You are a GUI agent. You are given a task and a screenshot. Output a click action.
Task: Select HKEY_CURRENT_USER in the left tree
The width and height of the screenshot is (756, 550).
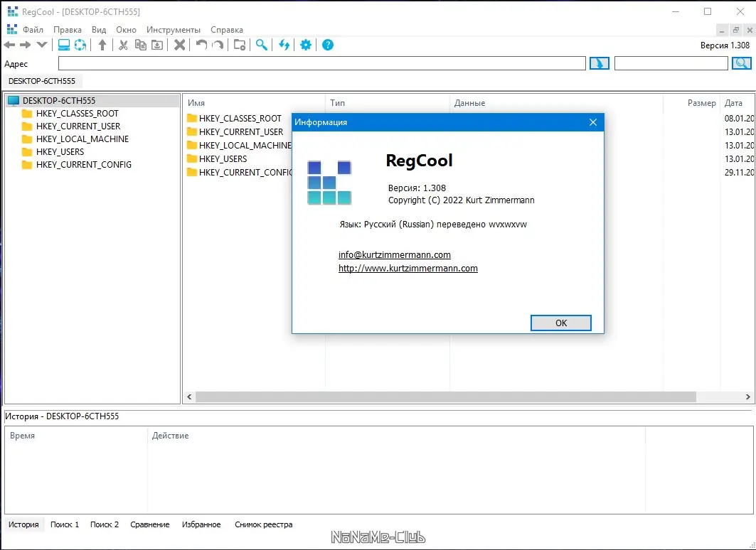pos(78,126)
